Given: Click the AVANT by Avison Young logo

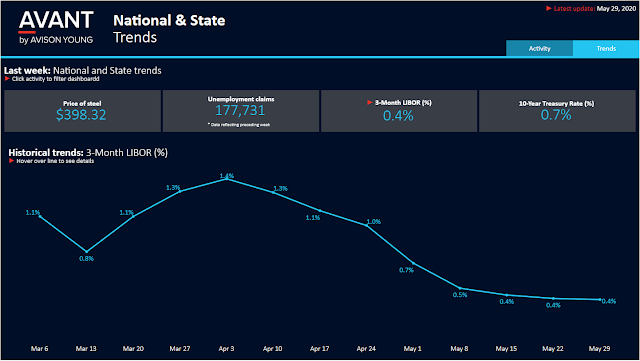Looking at the screenshot, I should coord(56,27).
